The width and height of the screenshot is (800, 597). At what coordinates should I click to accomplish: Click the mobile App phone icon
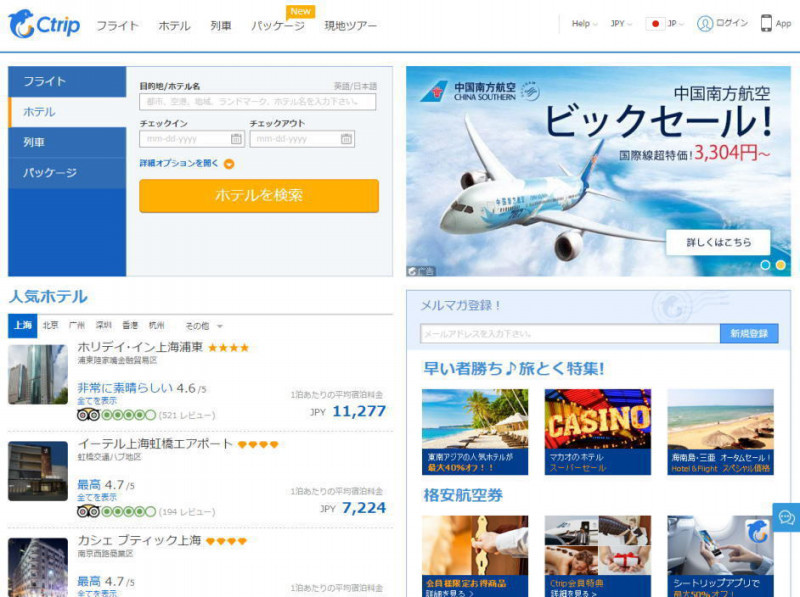[x=766, y=23]
